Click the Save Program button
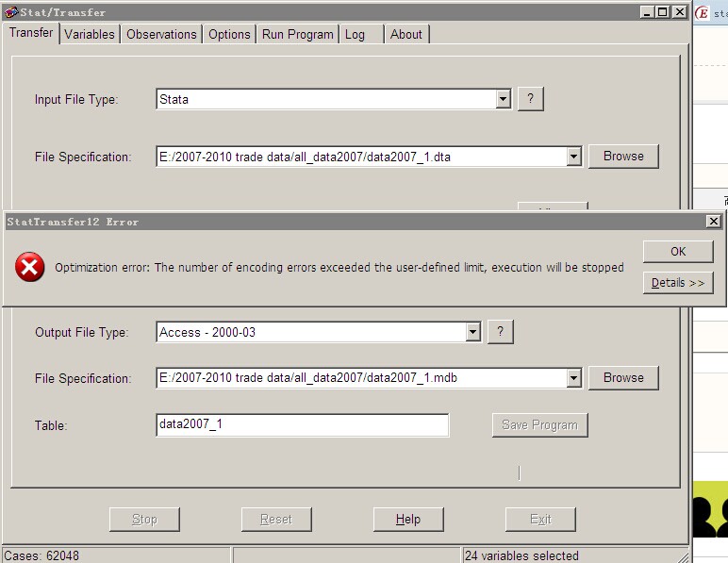728x563 pixels. pos(540,425)
